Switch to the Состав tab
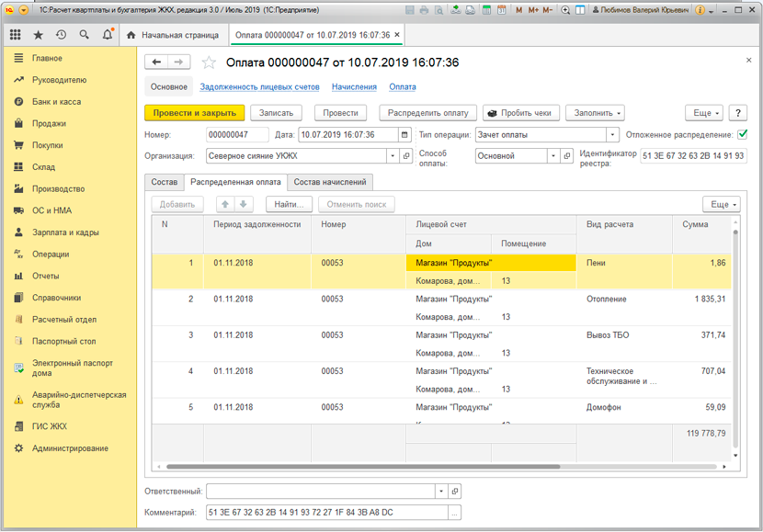 click(x=165, y=182)
